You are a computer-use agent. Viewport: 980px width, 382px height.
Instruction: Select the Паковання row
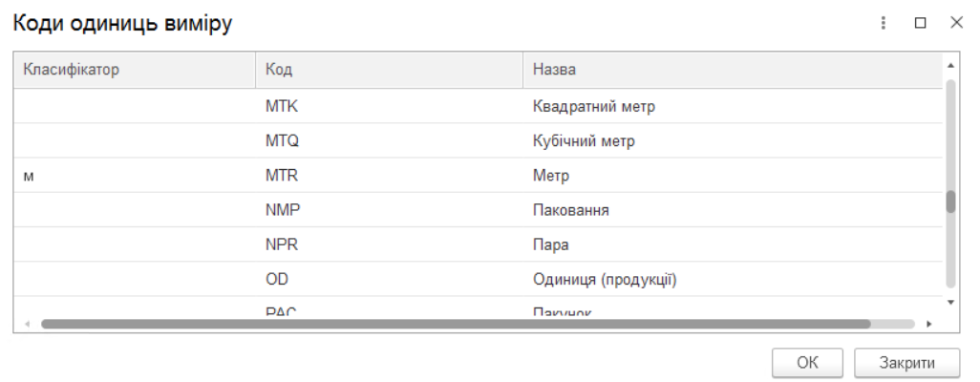point(570,210)
